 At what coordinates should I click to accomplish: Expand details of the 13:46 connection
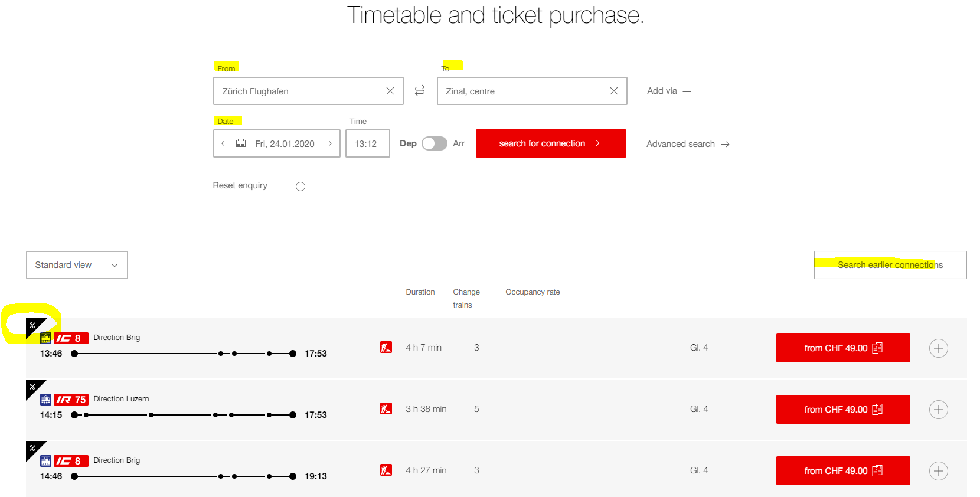click(938, 348)
